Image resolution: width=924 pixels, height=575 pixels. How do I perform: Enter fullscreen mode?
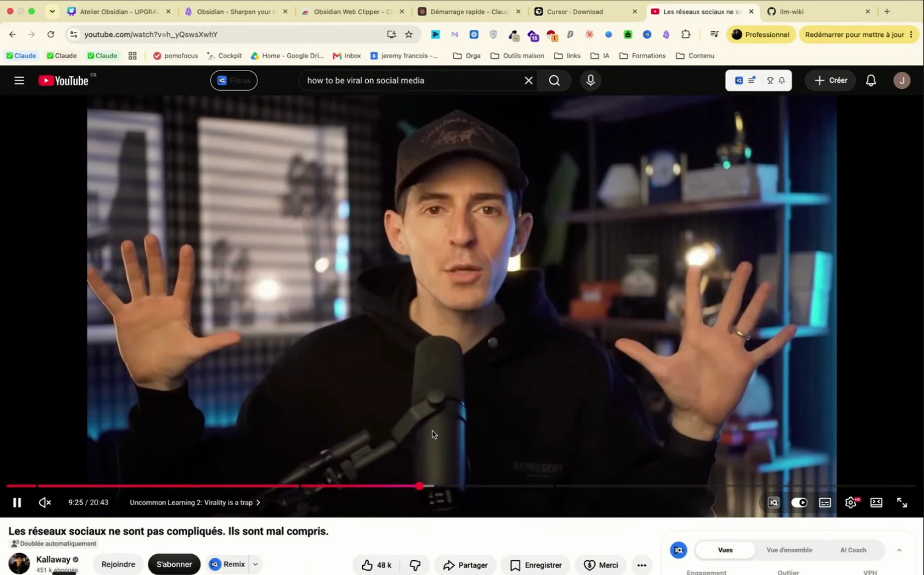point(902,503)
